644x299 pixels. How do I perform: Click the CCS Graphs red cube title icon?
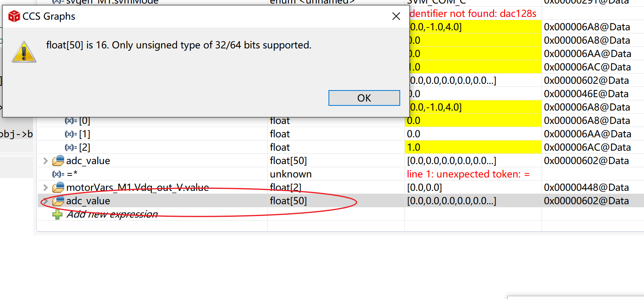pyautogui.click(x=14, y=16)
